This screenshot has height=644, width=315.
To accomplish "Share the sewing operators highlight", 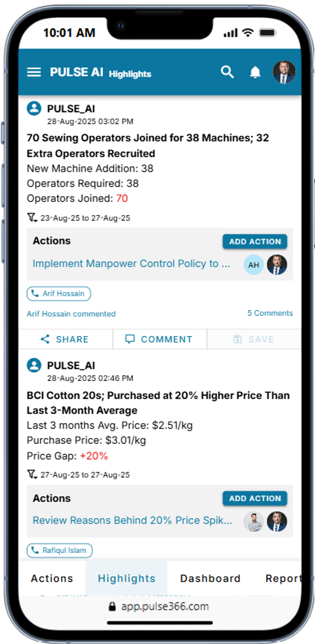I will (65, 339).
